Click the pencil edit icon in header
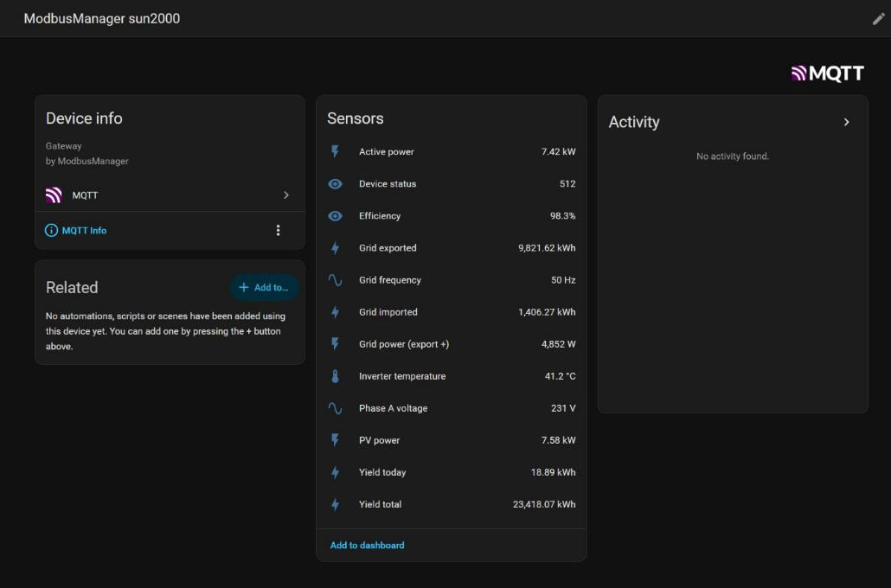Screen dimensions: 891x588 pos(879,19)
